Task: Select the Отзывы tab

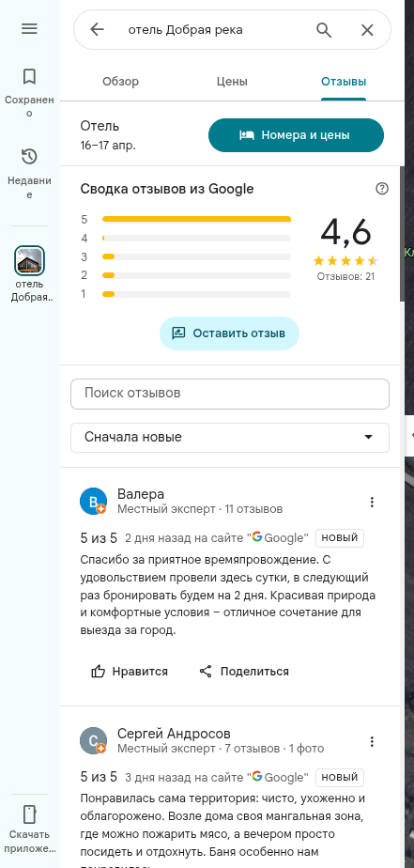Action: coord(344,82)
